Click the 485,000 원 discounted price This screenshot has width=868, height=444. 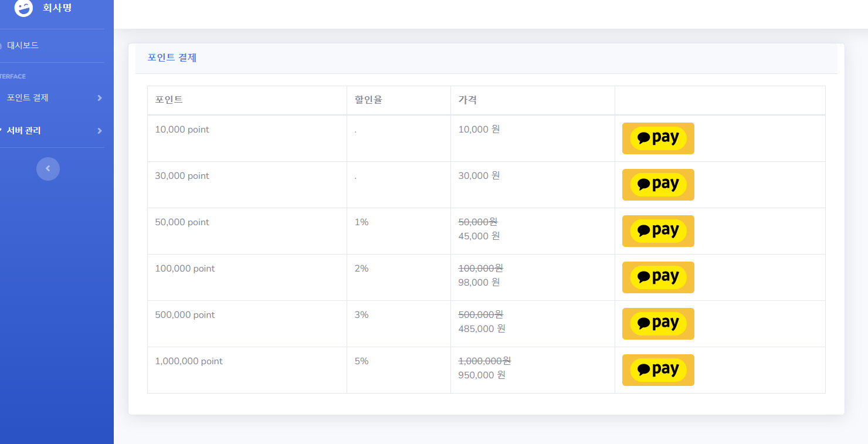coord(482,329)
